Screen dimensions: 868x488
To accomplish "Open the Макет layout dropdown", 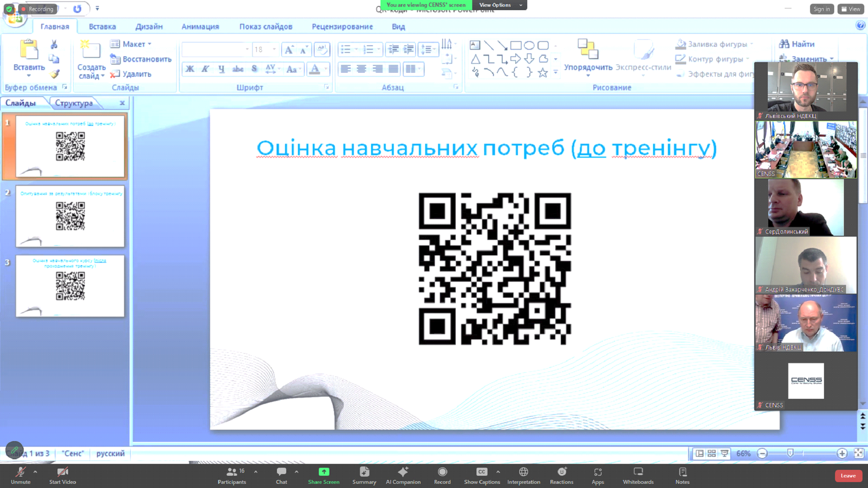I will (131, 44).
